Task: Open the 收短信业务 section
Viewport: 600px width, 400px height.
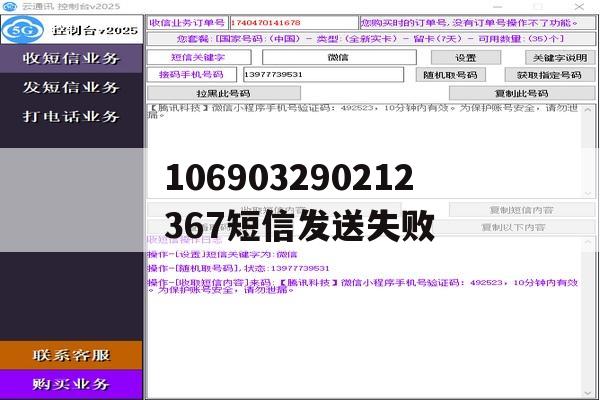Action: pyautogui.click(x=71, y=59)
